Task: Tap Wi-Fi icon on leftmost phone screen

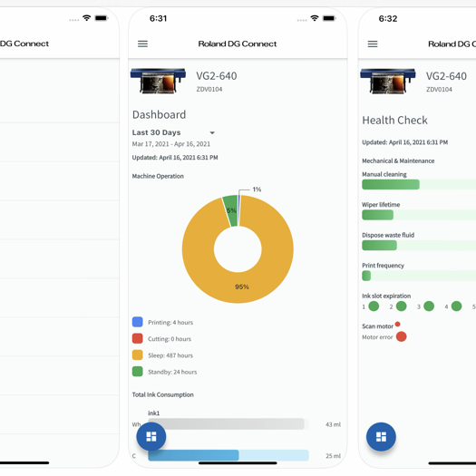Action: 86,18
